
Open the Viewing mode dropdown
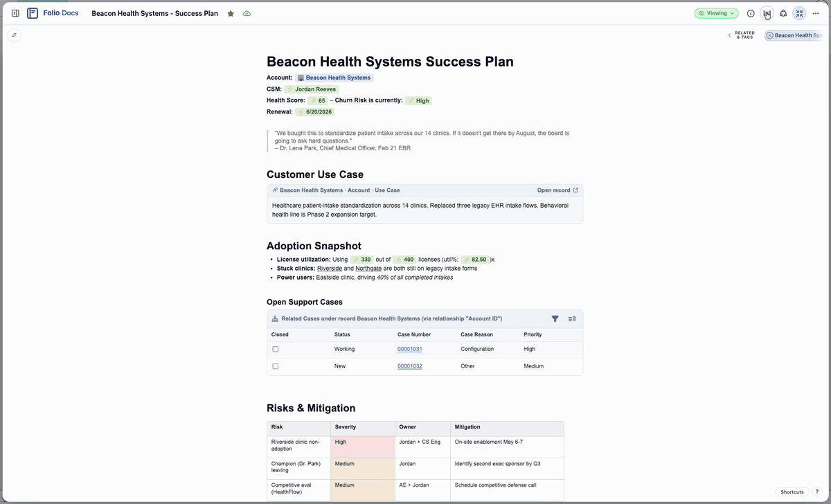pyautogui.click(x=717, y=13)
